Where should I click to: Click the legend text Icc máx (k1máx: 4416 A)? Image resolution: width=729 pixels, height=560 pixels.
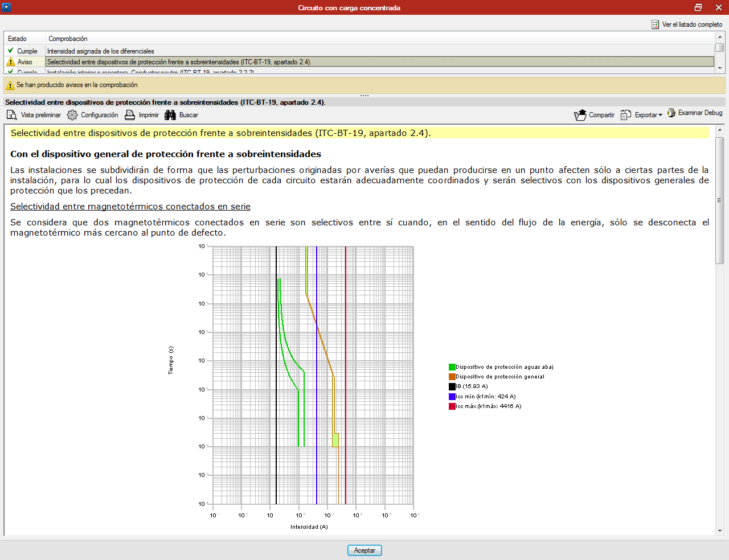coord(489,406)
